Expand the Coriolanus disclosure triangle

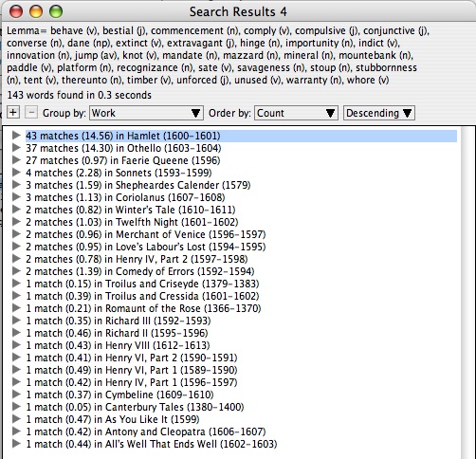point(16,197)
